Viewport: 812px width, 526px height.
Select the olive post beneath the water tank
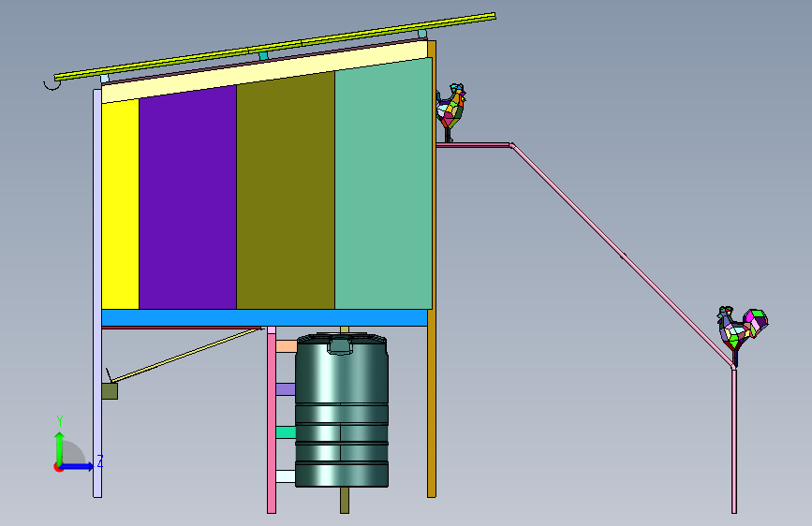click(x=345, y=500)
